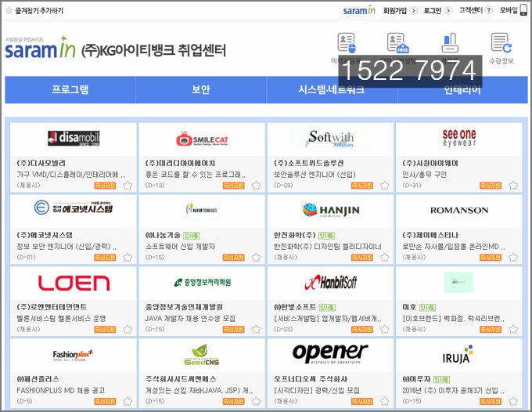Select the 보안 tab

click(201, 89)
